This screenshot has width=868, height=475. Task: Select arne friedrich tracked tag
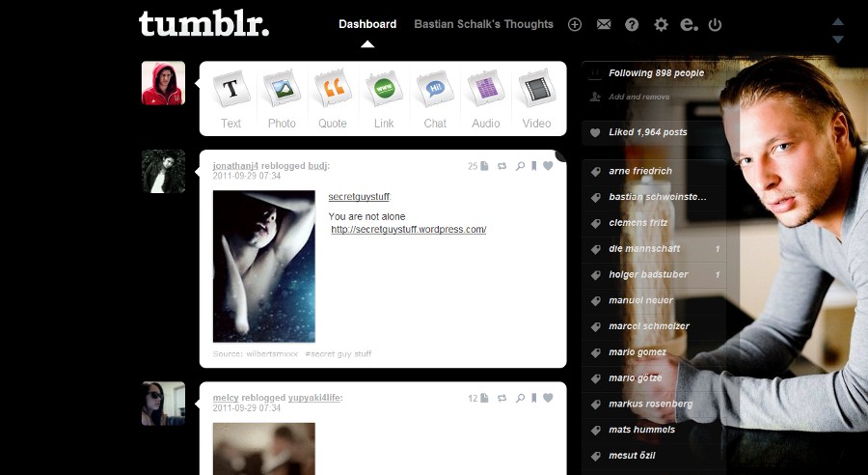pyautogui.click(x=654, y=171)
